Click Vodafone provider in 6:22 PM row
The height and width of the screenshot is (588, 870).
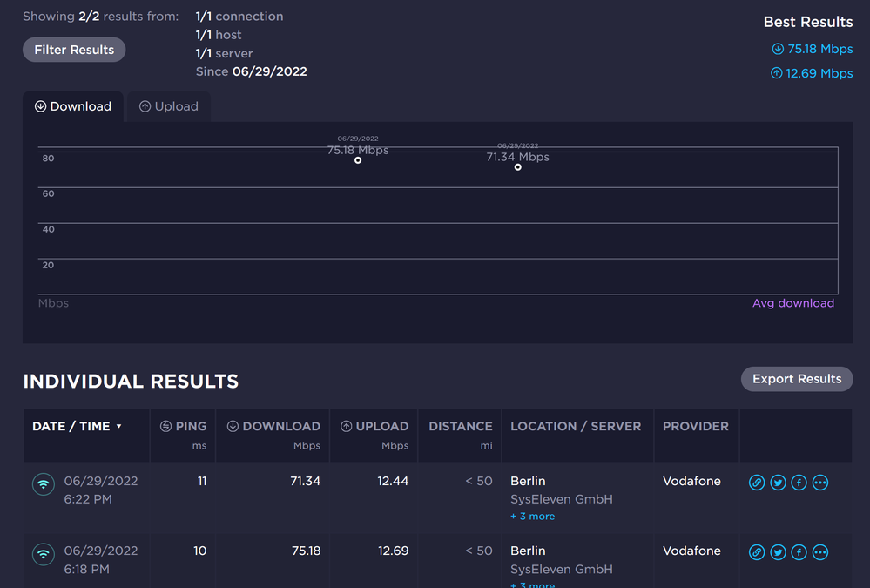point(691,482)
